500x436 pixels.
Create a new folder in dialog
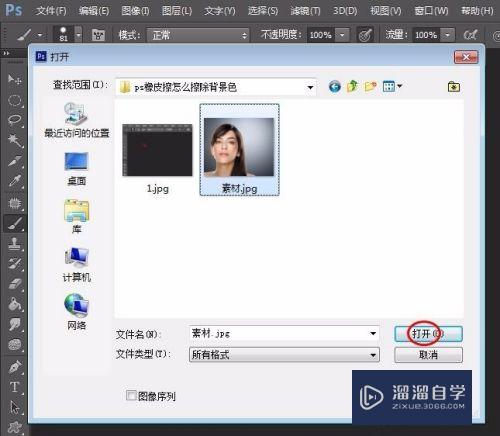click(x=370, y=87)
